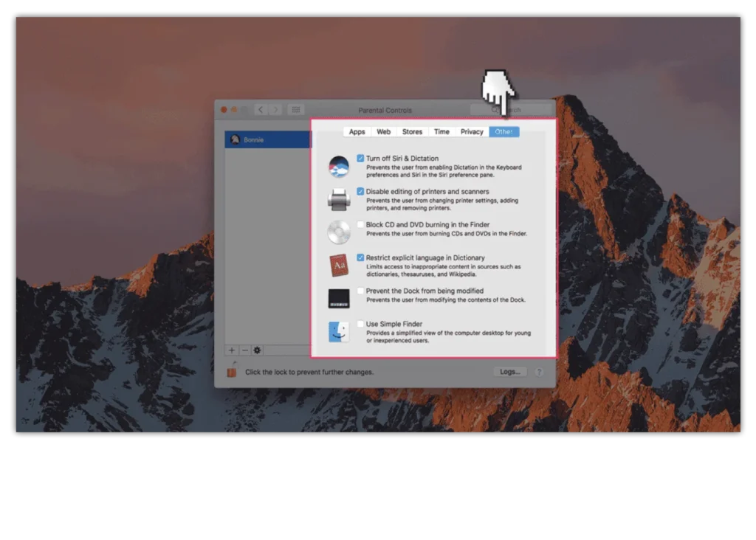
Task: Check the Use Simple Finder option
Action: [360, 324]
